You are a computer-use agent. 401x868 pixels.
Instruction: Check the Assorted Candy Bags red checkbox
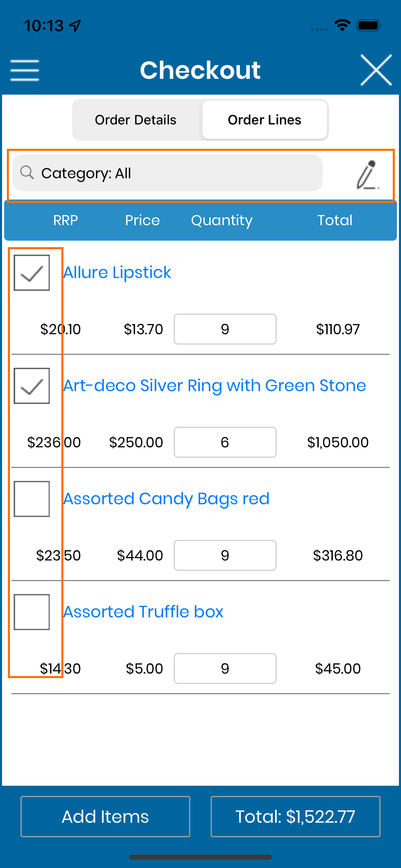click(32, 499)
